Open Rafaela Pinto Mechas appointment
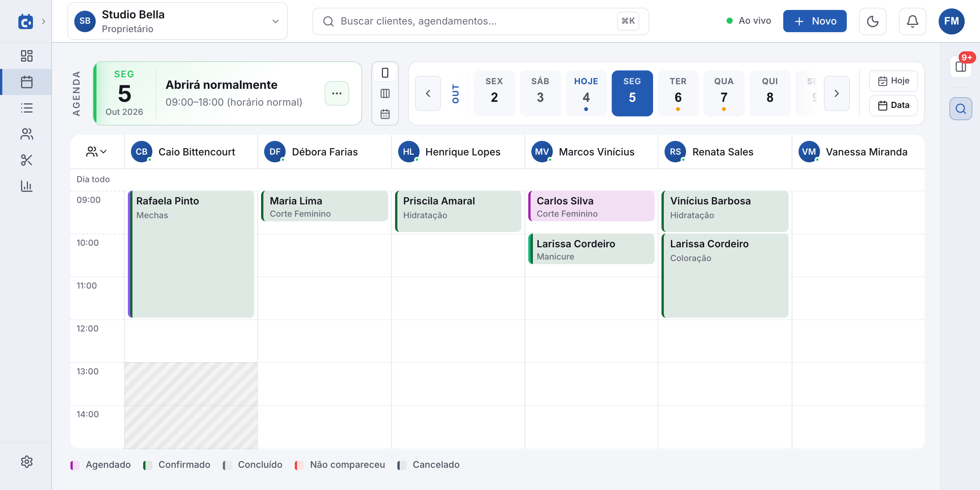Viewport: 980px width, 490px height. [191, 254]
